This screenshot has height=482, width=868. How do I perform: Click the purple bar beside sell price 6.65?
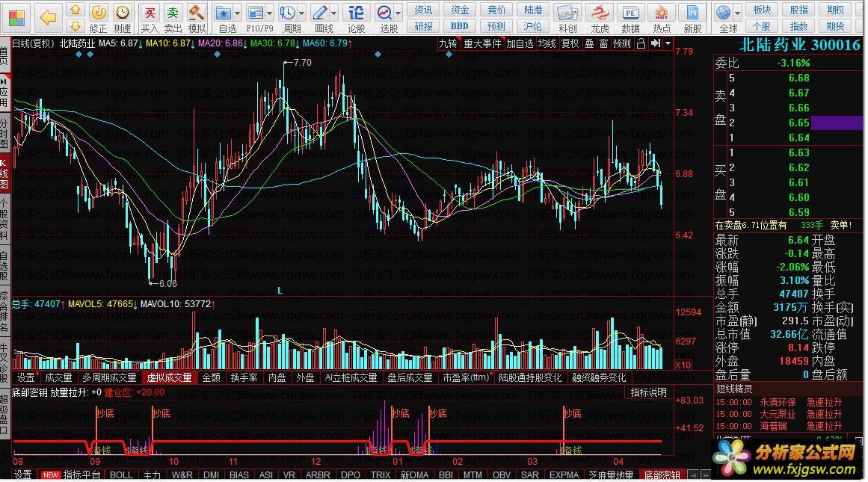837,123
